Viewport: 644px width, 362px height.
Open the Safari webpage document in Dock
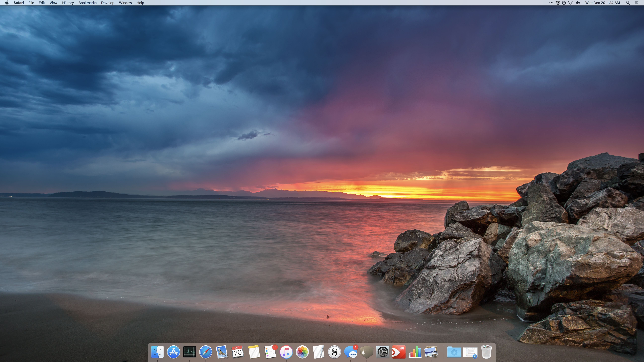pyautogui.click(x=470, y=352)
